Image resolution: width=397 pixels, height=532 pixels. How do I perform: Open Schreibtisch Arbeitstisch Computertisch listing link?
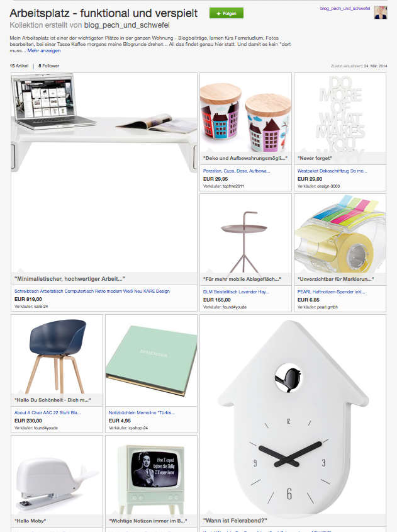point(92,291)
